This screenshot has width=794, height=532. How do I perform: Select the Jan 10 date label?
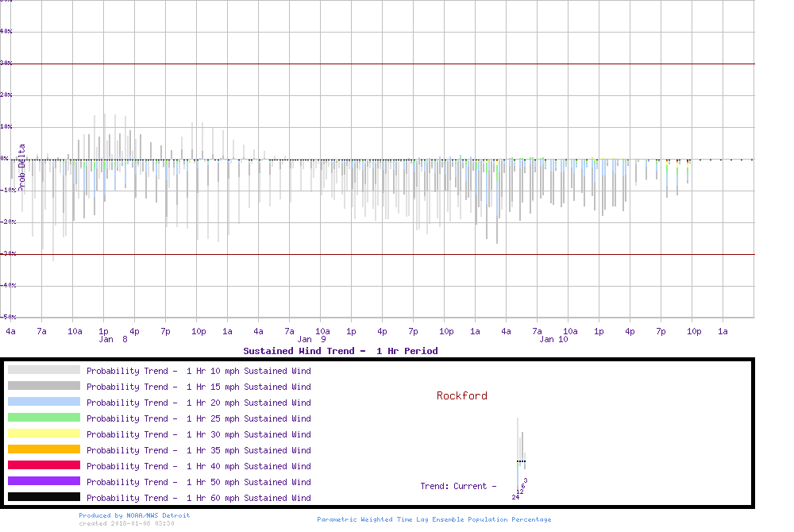[x=553, y=339]
